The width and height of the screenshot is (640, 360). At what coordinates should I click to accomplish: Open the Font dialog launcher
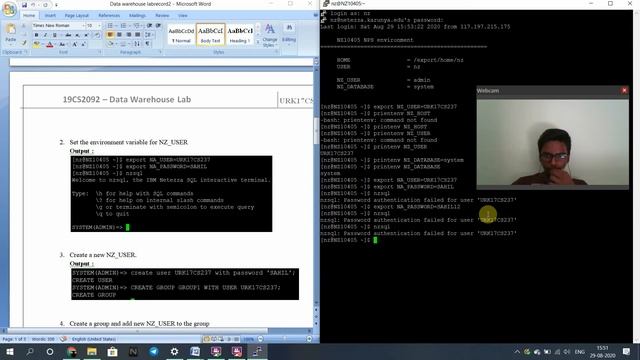(x=99, y=52)
